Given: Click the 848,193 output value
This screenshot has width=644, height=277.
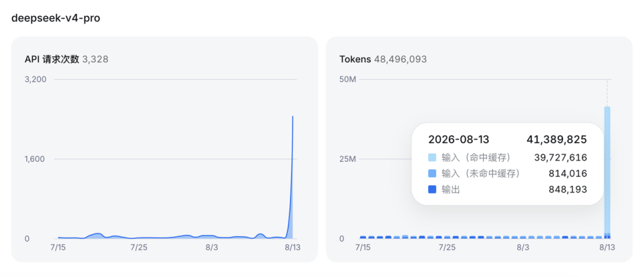Looking at the screenshot, I should [568, 190].
